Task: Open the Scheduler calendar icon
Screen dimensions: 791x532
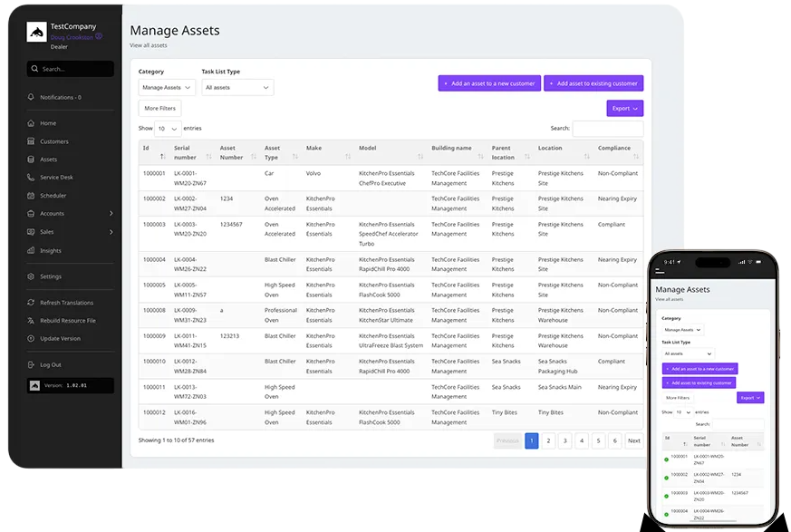Action: tap(31, 196)
